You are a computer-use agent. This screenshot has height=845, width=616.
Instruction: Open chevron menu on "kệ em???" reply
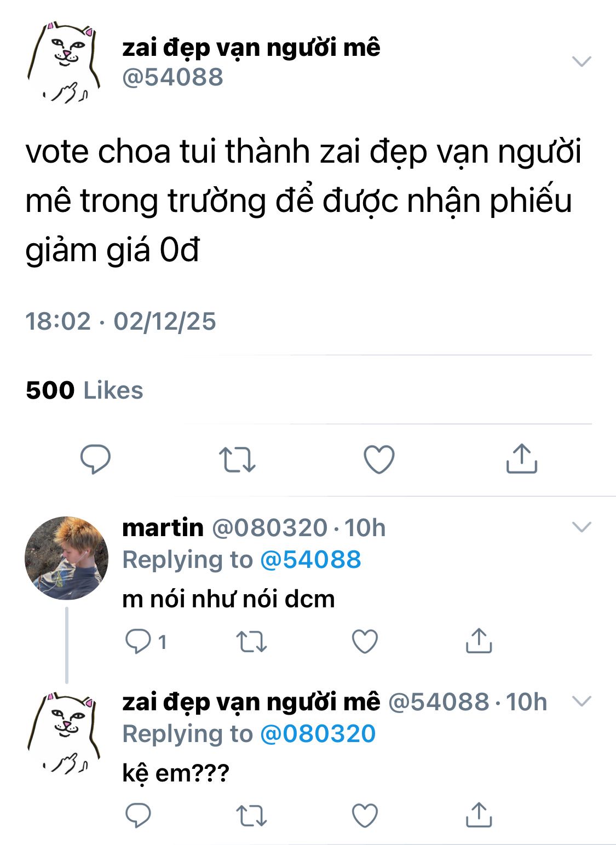(x=582, y=701)
